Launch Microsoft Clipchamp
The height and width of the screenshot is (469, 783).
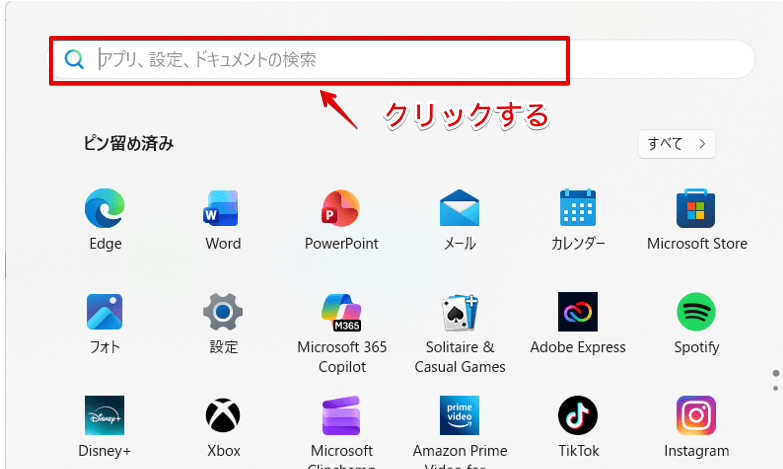[x=342, y=431]
